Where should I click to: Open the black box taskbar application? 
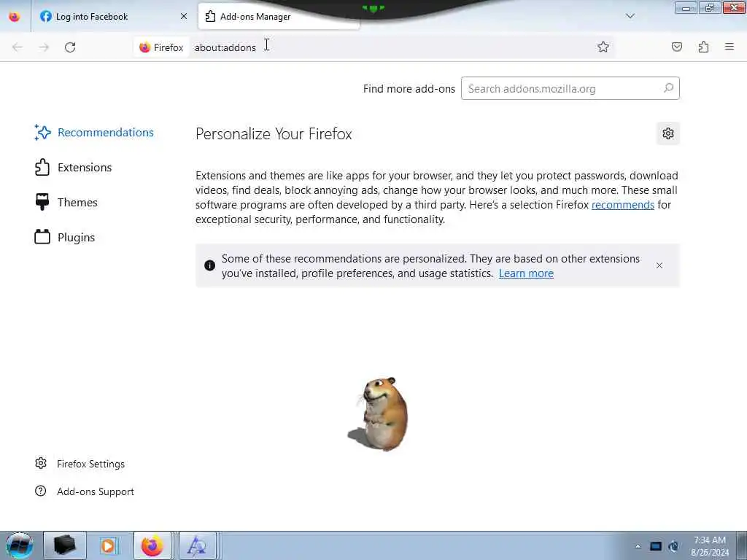(65, 545)
